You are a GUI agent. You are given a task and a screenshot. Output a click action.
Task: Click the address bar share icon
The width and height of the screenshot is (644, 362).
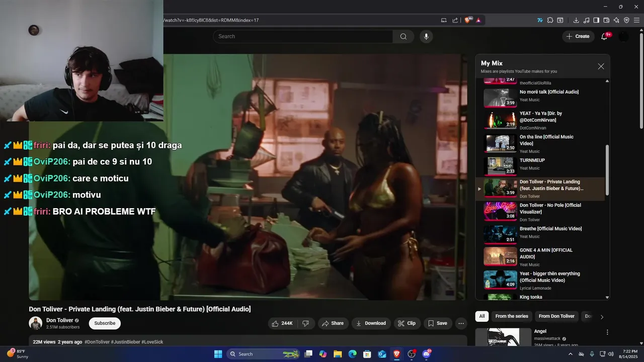pyautogui.click(x=455, y=20)
